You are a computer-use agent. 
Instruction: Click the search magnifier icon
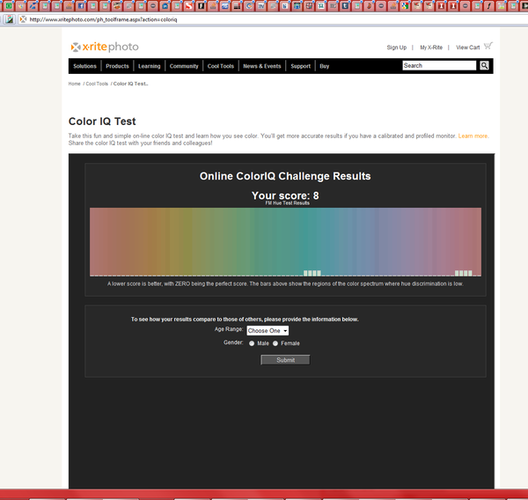pyautogui.click(x=484, y=65)
